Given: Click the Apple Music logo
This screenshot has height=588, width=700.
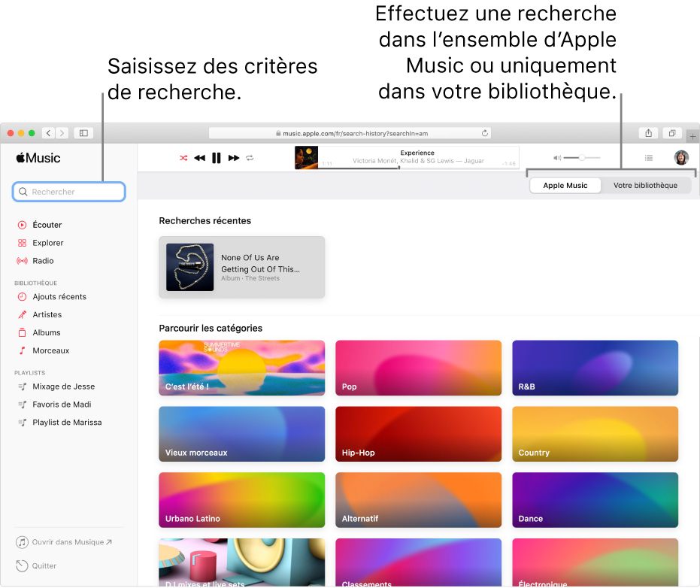Looking at the screenshot, I should pyautogui.click(x=38, y=158).
